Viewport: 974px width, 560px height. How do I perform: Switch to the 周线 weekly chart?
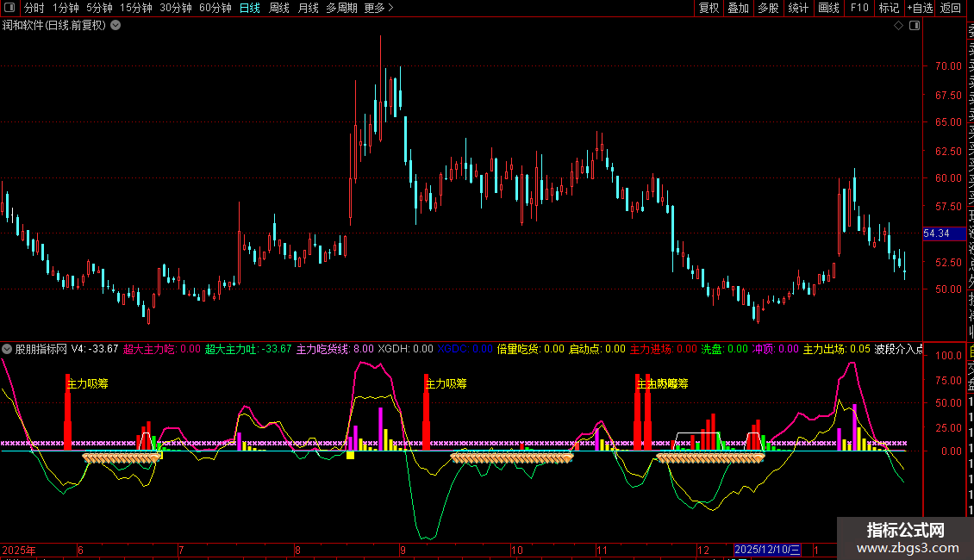click(279, 8)
